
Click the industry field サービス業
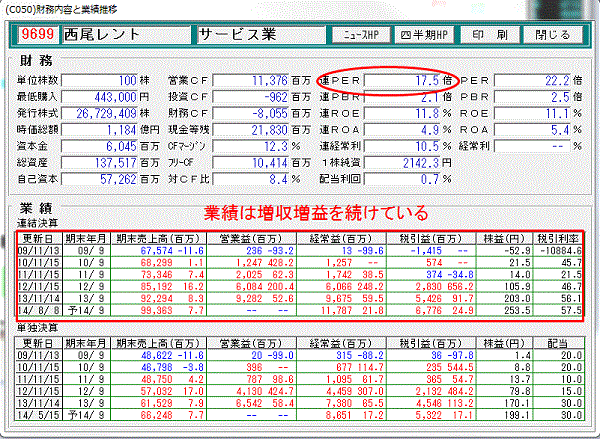pyautogui.click(x=261, y=34)
